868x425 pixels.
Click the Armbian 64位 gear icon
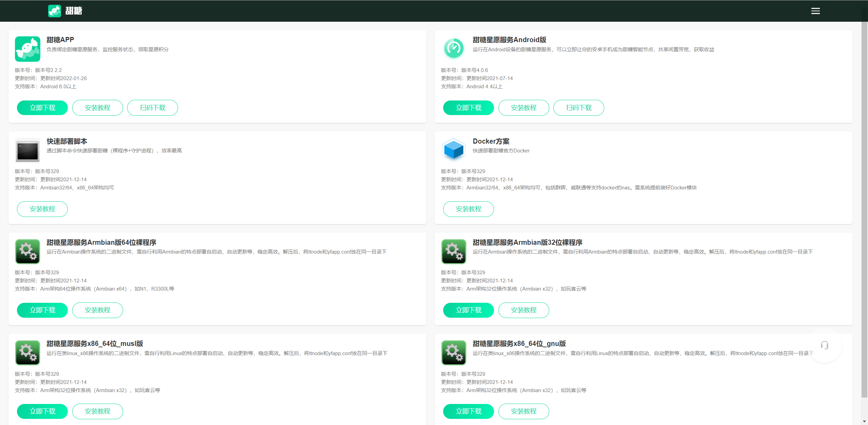(27, 252)
